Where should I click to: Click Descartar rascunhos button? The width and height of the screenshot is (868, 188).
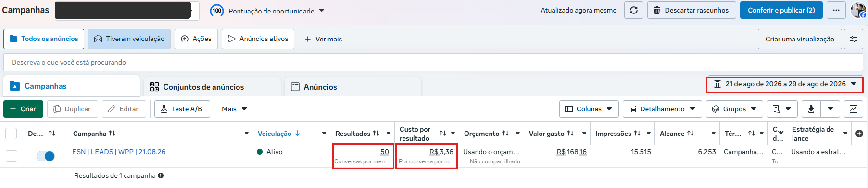[692, 10]
